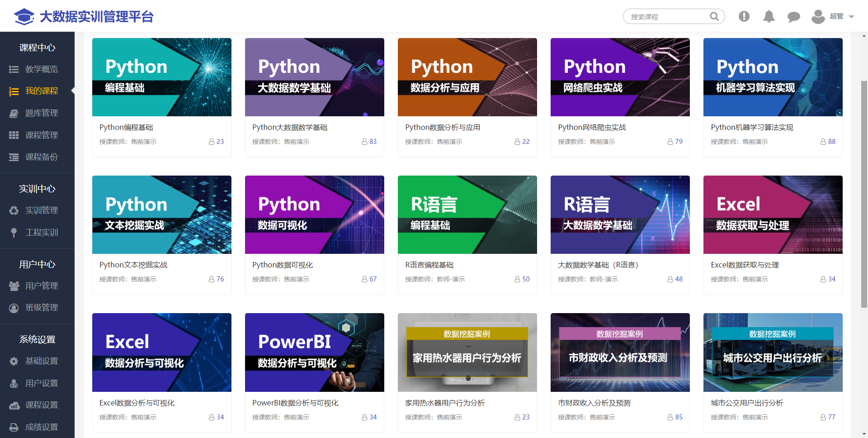Click the vertical scrollbar thumb

864,195
